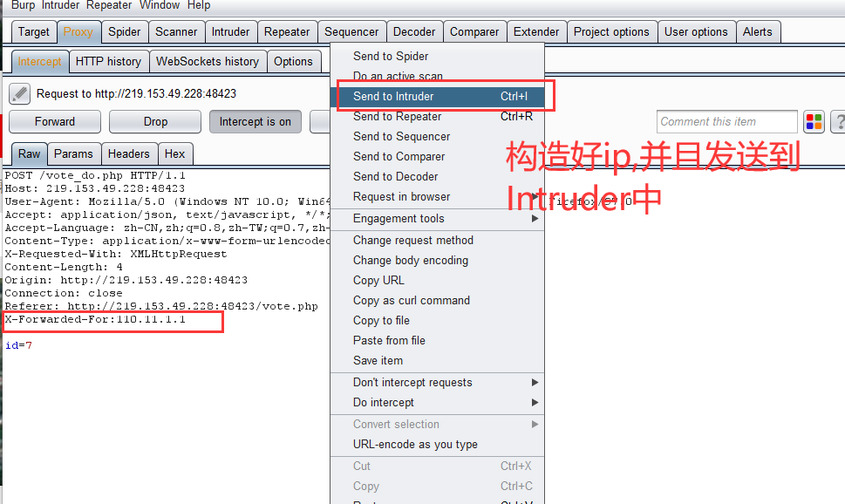Click the Referer header line
The width and height of the screenshot is (845, 504).
pyautogui.click(x=161, y=306)
